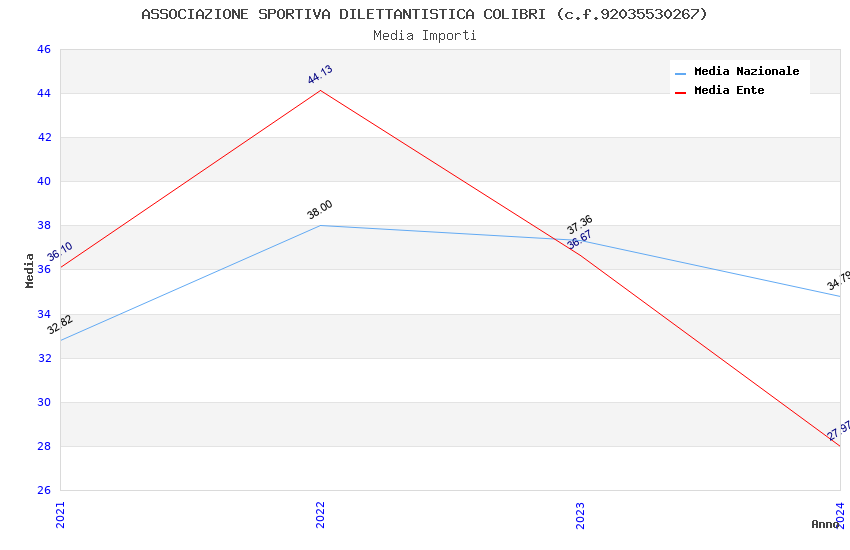Click the red Media Ente legend swatch
The width and height of the screenshot is (850, 550).
point(681,91)
